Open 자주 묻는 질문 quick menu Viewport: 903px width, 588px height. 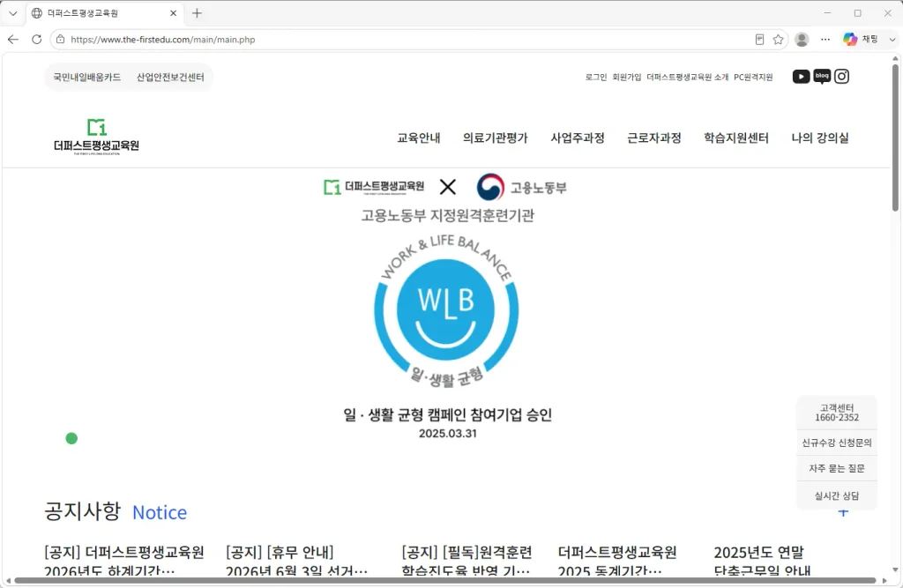837,468
